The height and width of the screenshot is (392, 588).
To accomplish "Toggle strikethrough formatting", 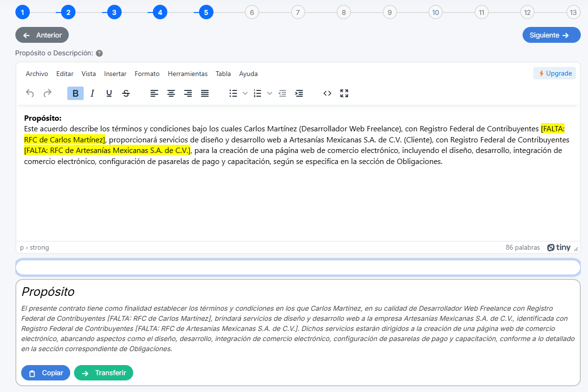I will pyautogui.click(x=126, y=93).
